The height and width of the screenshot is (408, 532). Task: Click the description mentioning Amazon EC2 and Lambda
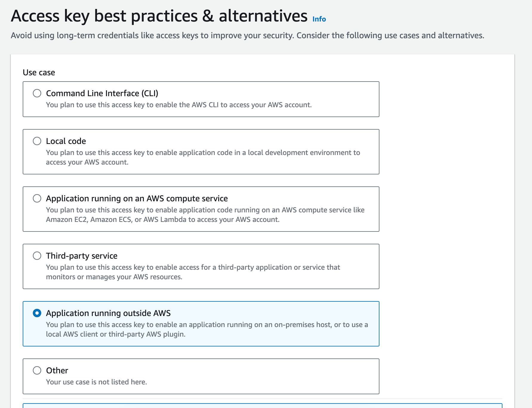205,214
